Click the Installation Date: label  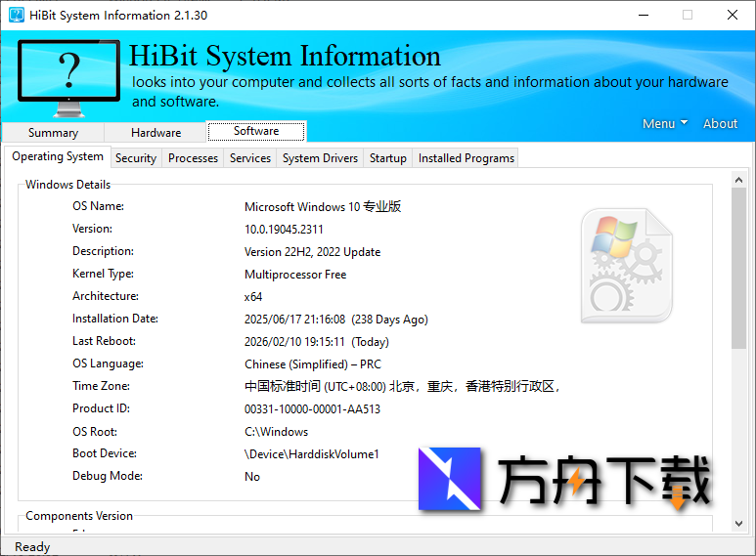115,319
